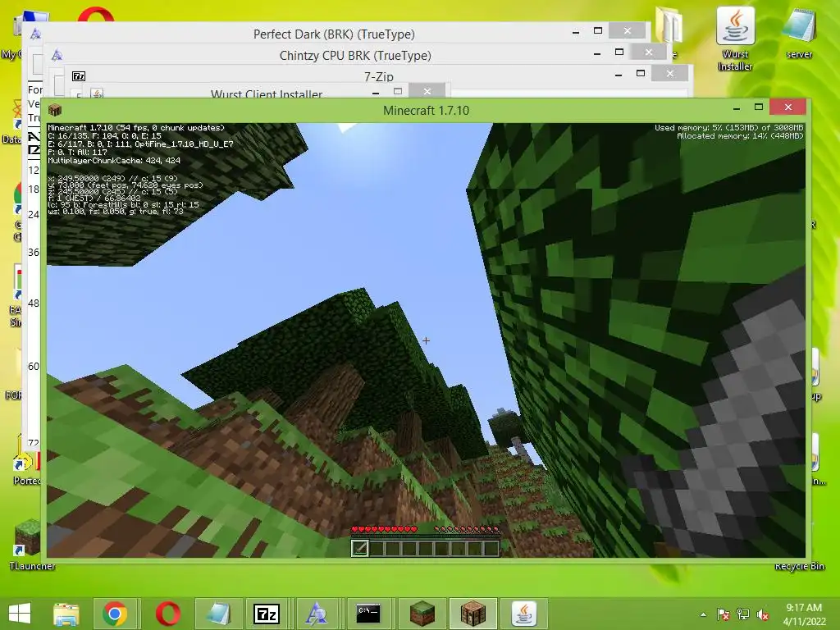Image resolution: width=840 pixels, height=630 pixels.
Task: Open the Opera browser taskbar icon
Action: pos(167,614)
